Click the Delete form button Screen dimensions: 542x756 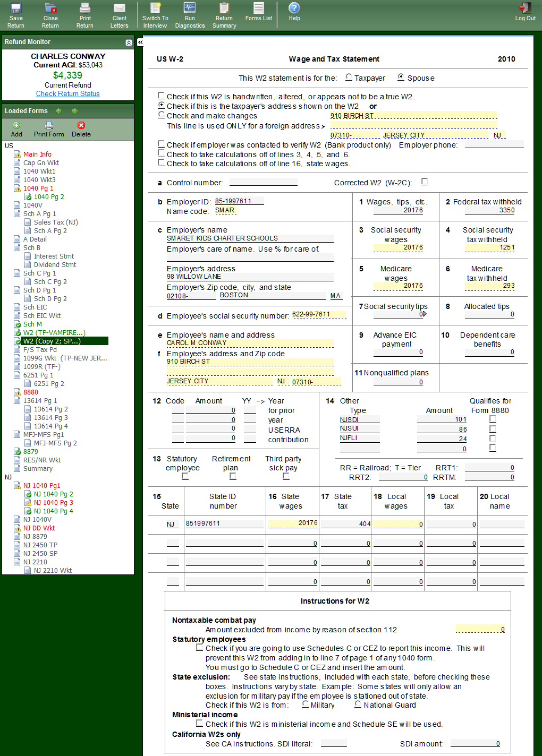coord(81,129)
